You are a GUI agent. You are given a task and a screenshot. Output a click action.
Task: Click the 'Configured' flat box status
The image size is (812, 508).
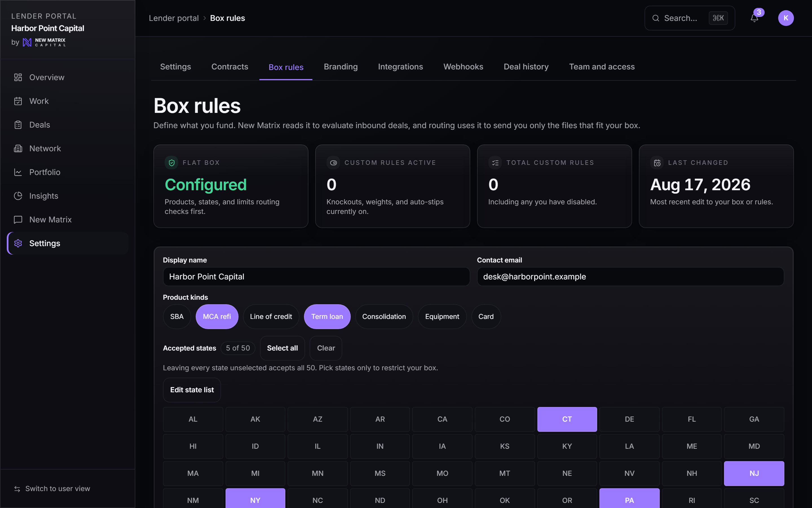pos(206,185)
